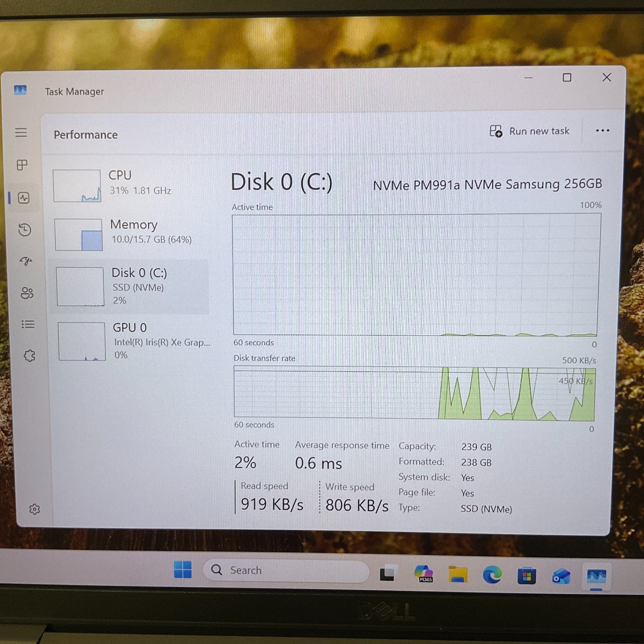Open the hamburger navigation menu
The width and height of the screenshot is (644, 644).
(x=21, y=132)
